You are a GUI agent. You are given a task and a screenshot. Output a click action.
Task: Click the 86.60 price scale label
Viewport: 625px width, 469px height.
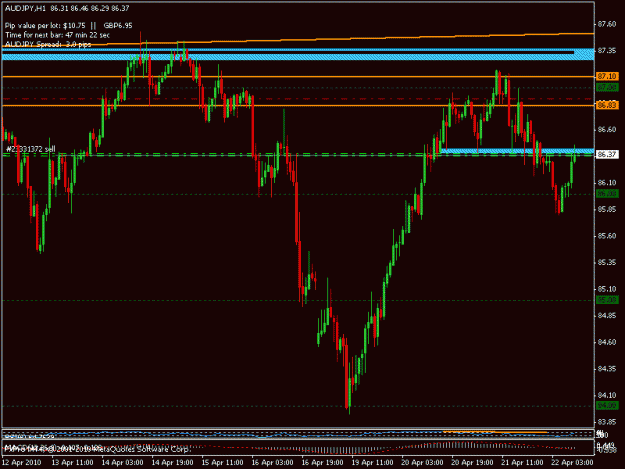click(607, 130)
